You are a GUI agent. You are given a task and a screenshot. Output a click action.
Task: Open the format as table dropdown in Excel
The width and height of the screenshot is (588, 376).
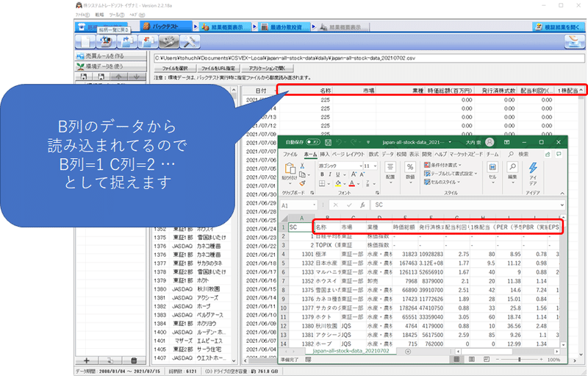click(x=451, y=174)
